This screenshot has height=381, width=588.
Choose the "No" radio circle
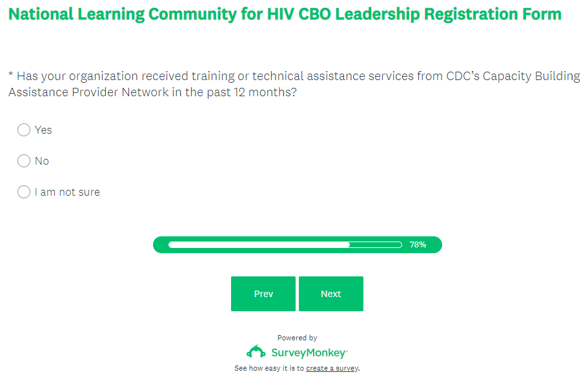(x=24, y=161)
